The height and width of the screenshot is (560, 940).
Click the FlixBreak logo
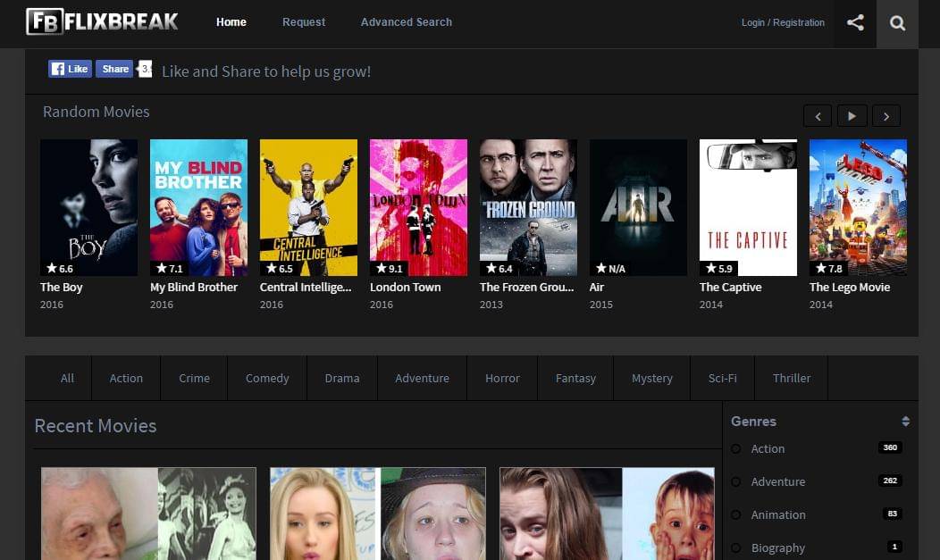pyautogui.click(x=102, y=21)
